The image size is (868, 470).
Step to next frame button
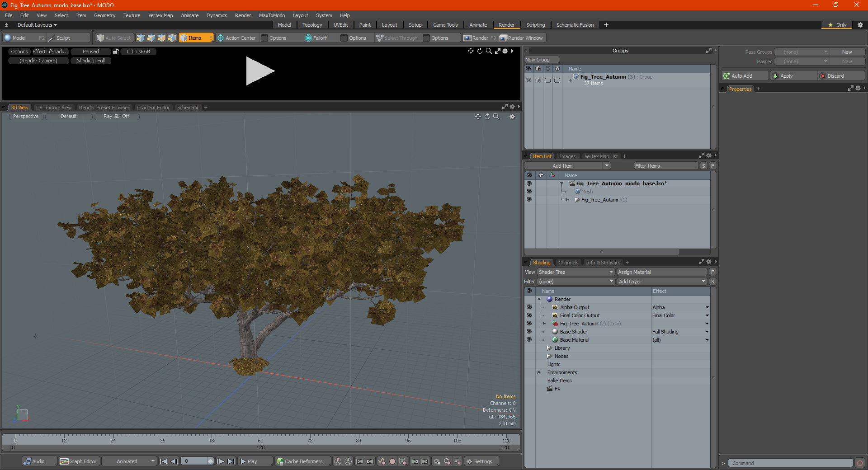[x=221, y=461]
